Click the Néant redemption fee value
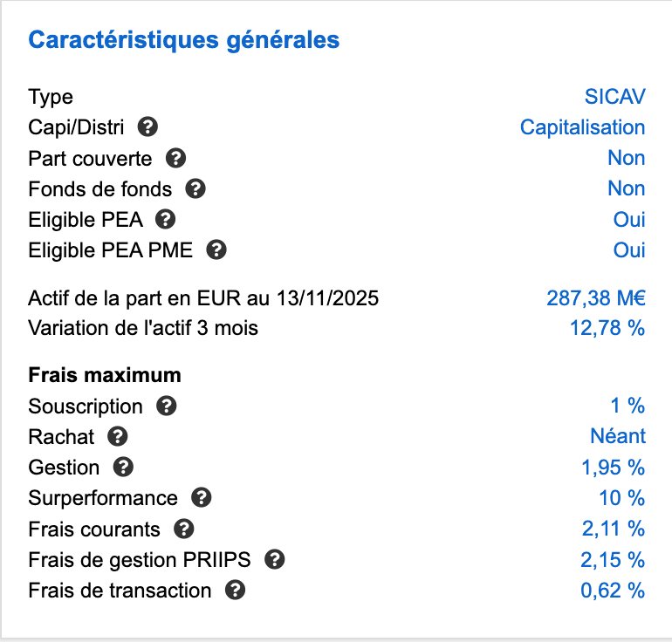 (x=618, y=436)
